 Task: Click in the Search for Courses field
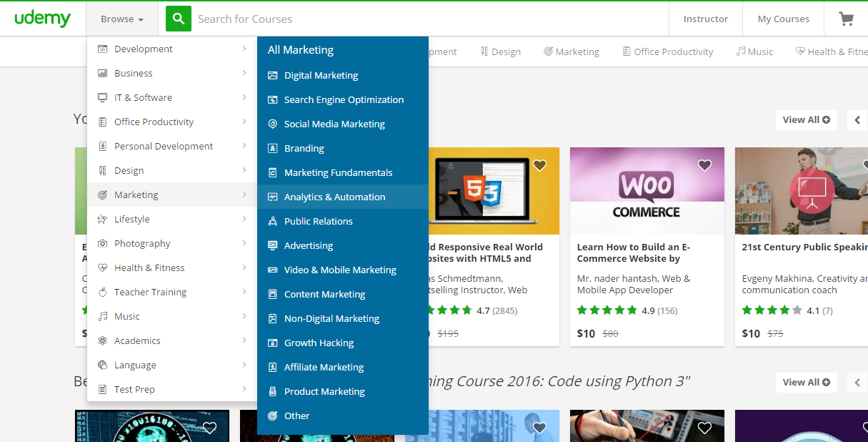429,19
